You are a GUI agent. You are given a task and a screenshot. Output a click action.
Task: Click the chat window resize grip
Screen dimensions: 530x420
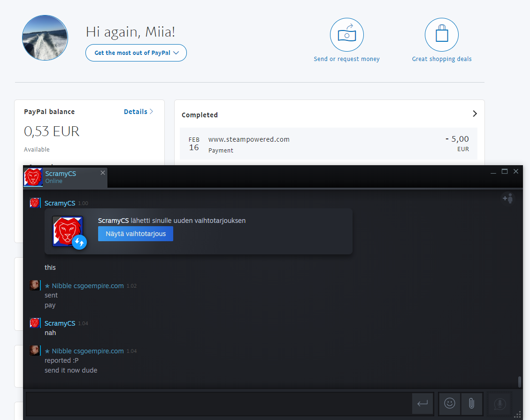(517, 414)
